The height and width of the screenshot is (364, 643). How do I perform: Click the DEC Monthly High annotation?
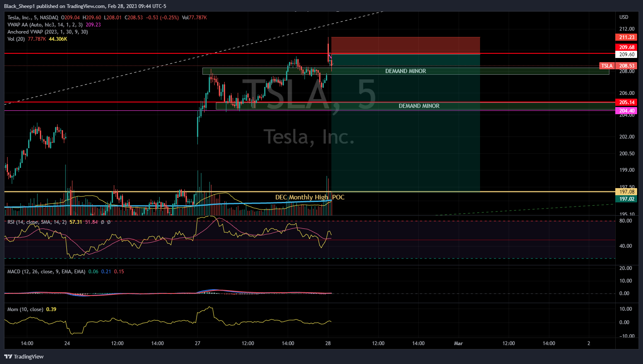(302, 197)
